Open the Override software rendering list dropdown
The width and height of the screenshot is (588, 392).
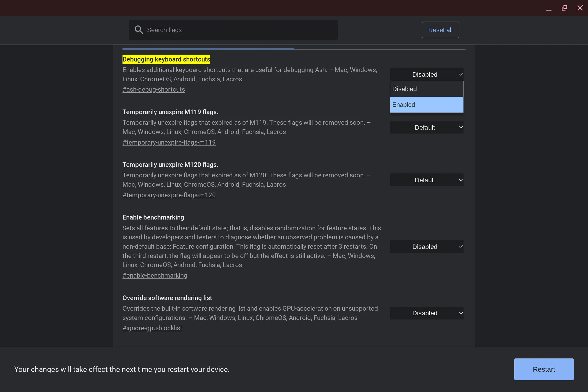pos(427,313)
